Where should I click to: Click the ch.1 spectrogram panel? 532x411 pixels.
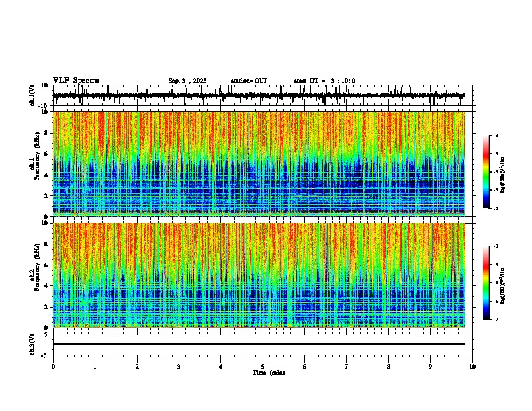[x=259, y=164]
